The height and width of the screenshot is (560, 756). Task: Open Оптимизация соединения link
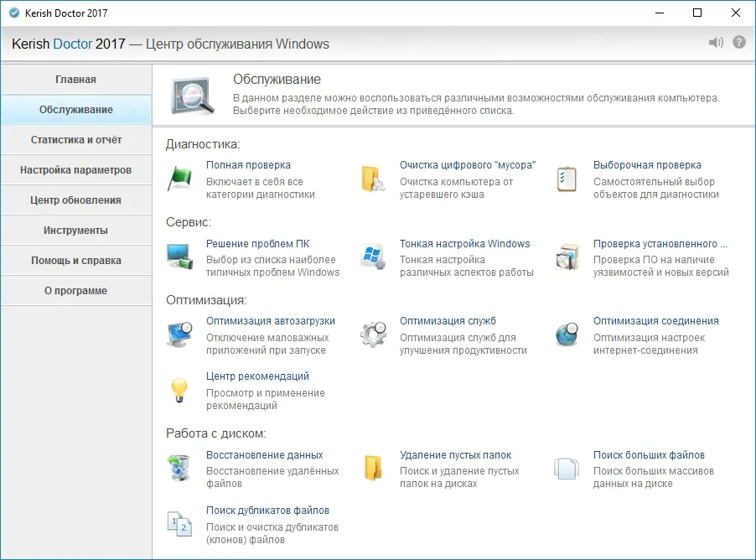pos(655,321)
